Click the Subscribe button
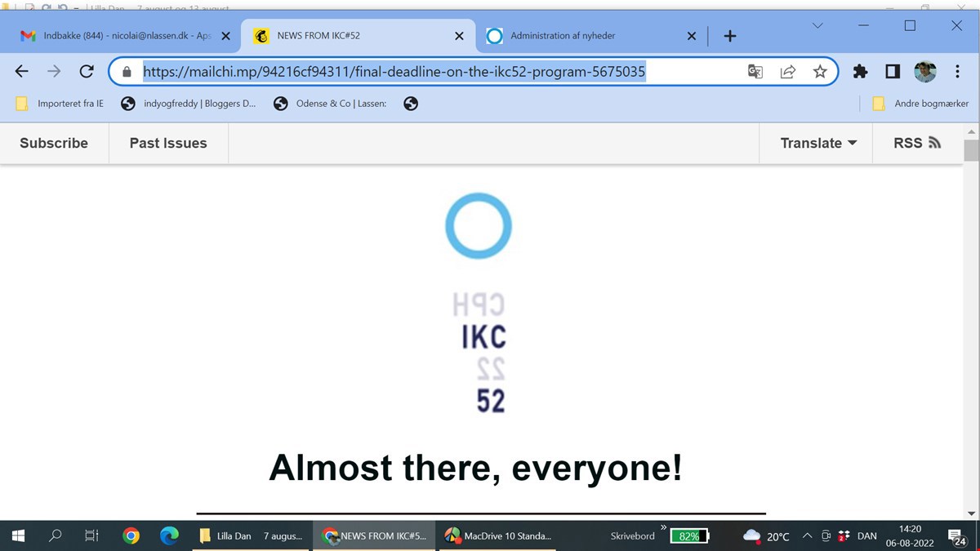The image size is (980, 551). (x=54, y=143)
